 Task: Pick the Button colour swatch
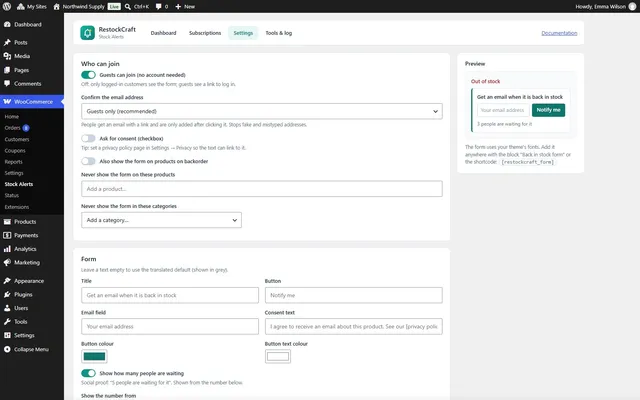[x=94, y=356]
